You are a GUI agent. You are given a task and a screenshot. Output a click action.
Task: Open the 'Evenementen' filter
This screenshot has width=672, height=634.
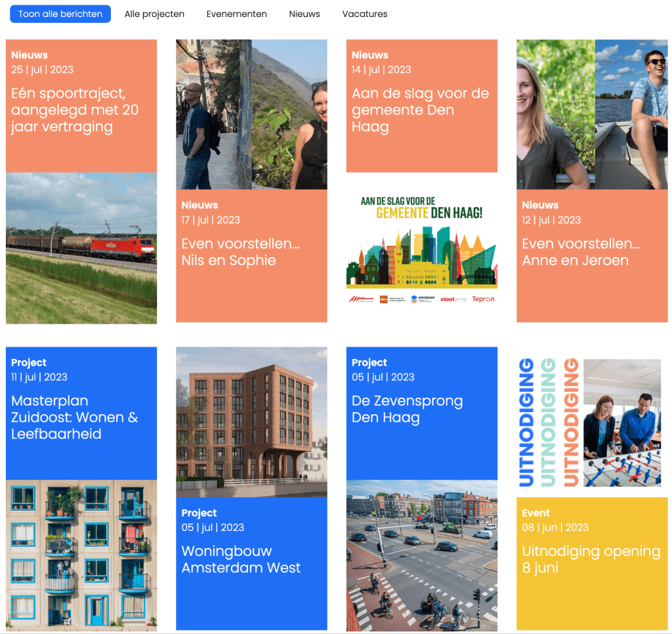click(x=236, y=13)
